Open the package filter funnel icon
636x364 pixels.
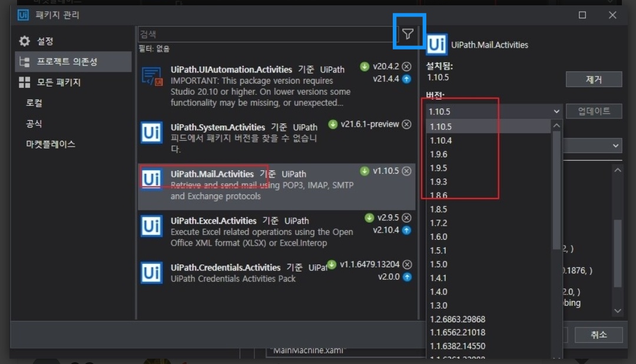click(x=408, y=34)
